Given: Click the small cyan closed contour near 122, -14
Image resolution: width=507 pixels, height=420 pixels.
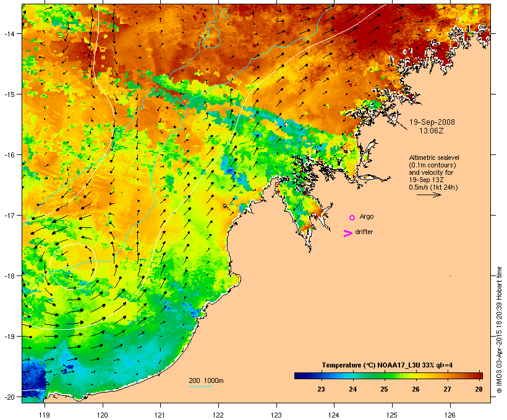Looking at the screenshot, I should pos(211,37).
